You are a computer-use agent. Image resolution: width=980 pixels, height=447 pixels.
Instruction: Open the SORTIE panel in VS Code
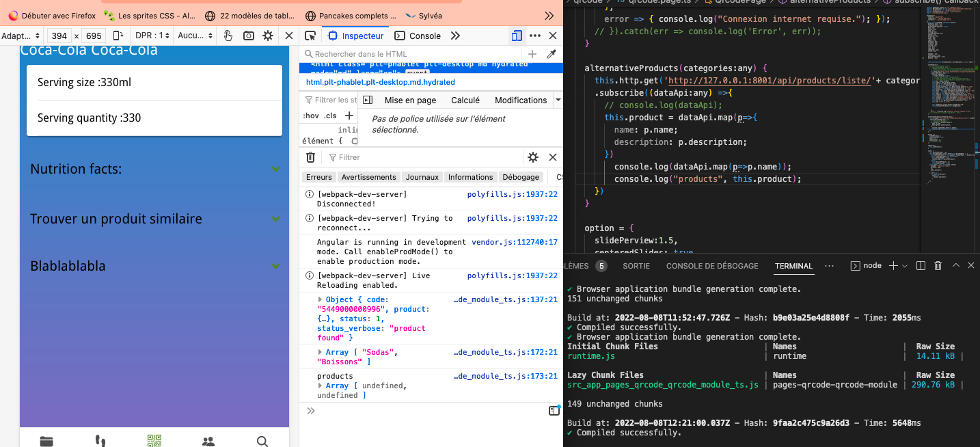tap(636, 266)
